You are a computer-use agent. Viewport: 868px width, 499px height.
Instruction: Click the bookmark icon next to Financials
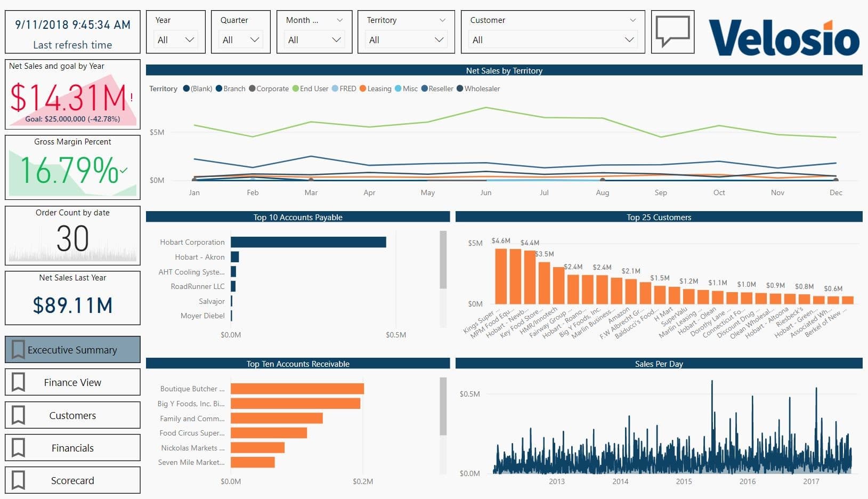point(18,447)
